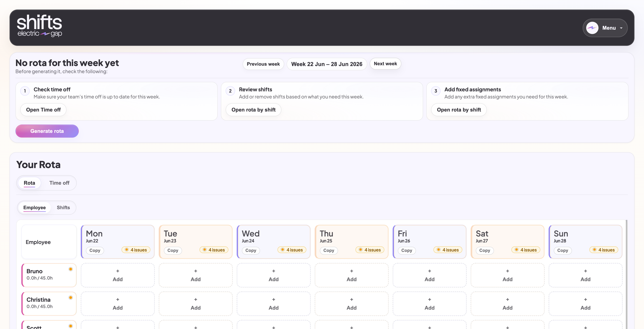Copy Monday Jun 22 schedule
Image resolution: width=644 pixels, height=329 pixels.
point(95,250)
